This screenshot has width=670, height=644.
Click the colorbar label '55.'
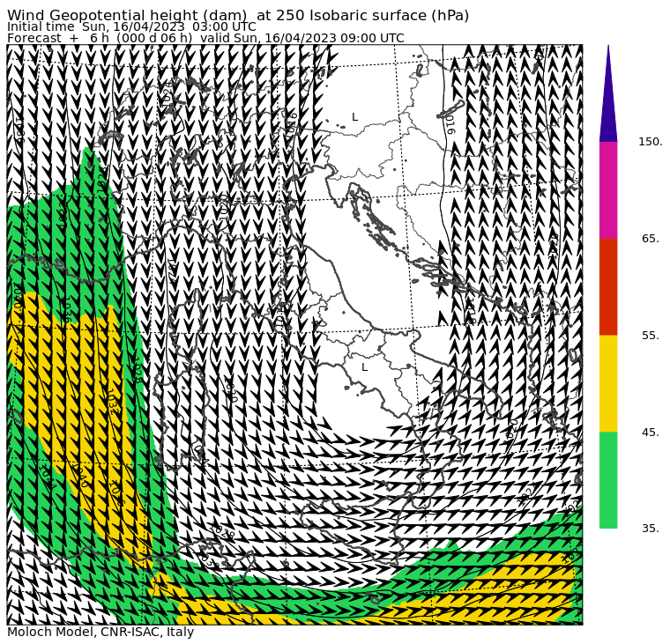coord(651,336)
